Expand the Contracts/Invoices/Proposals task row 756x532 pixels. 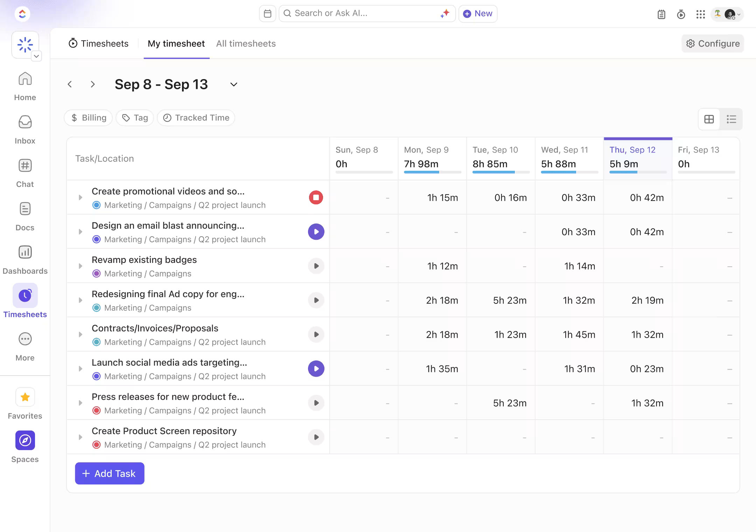tap(80, 335)
